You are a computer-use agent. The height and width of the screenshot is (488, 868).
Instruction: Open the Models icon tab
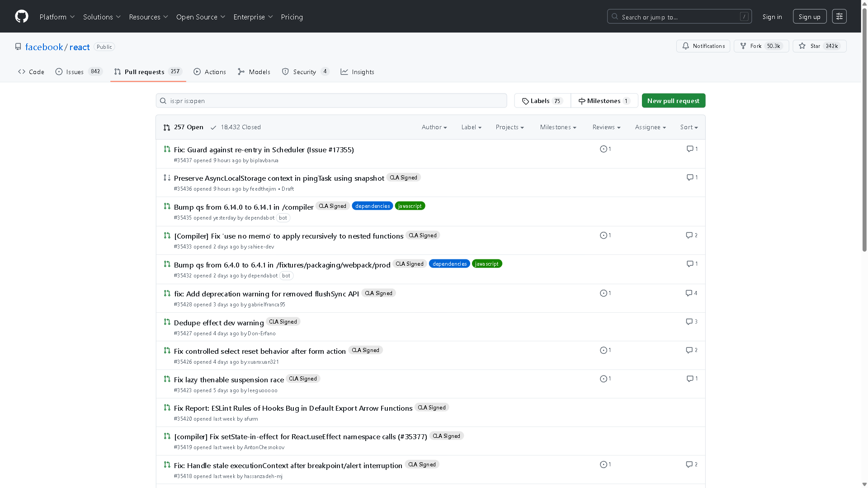click(241, 71)
